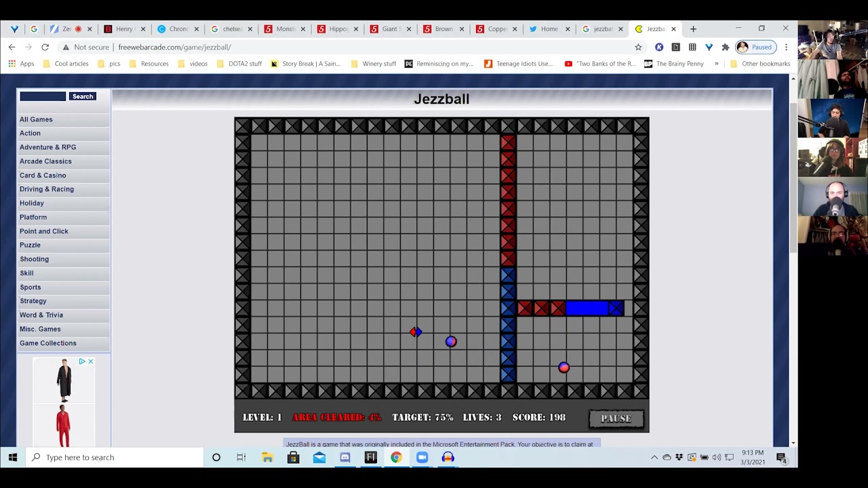Open the Windows Start menu

pyautogui.click(x=12, y=457)
